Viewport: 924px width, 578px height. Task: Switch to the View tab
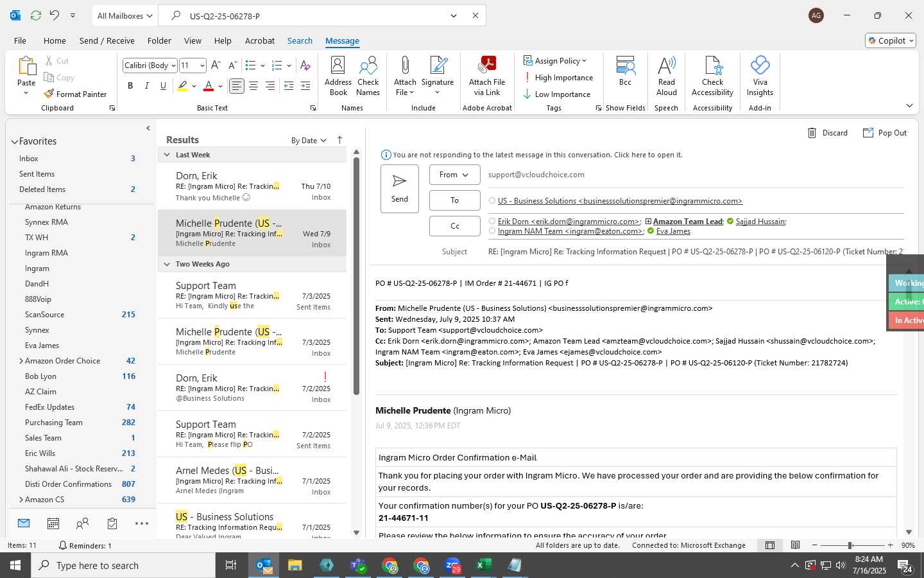click(x=193, y=40)
